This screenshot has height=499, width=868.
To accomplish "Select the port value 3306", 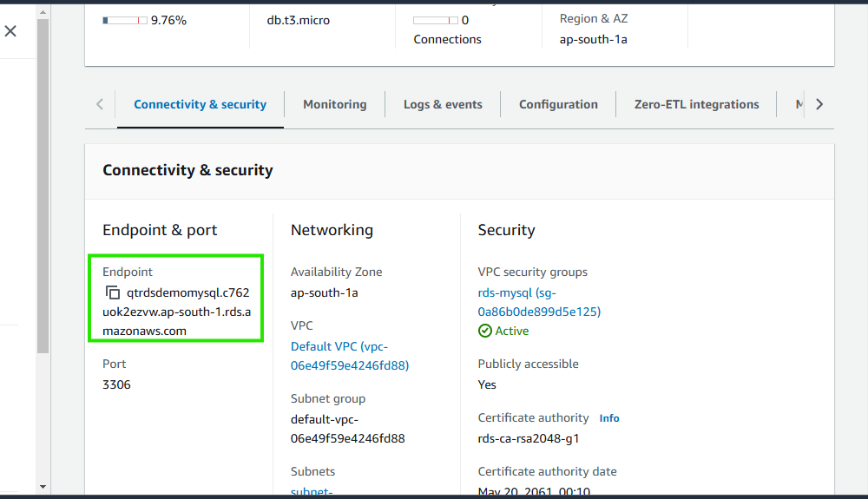I will pyautogui.click(x=116, y=384).
